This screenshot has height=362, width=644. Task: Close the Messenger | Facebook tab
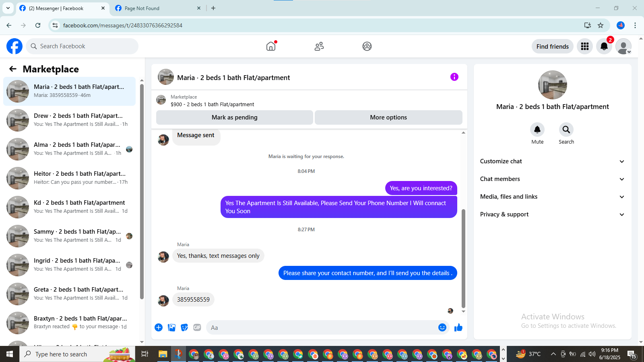103,8
